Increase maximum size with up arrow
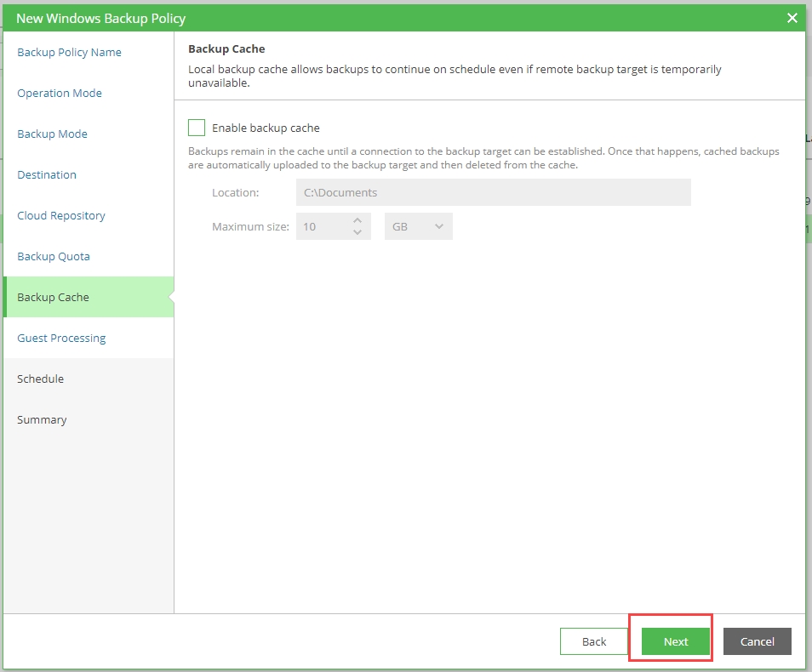 coord(357,220)
